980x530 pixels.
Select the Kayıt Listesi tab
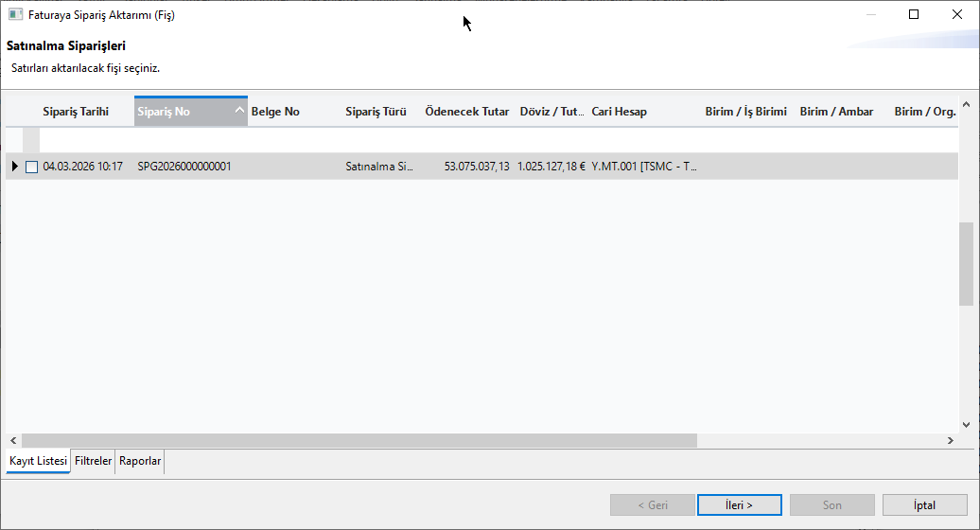coord(38,462)
